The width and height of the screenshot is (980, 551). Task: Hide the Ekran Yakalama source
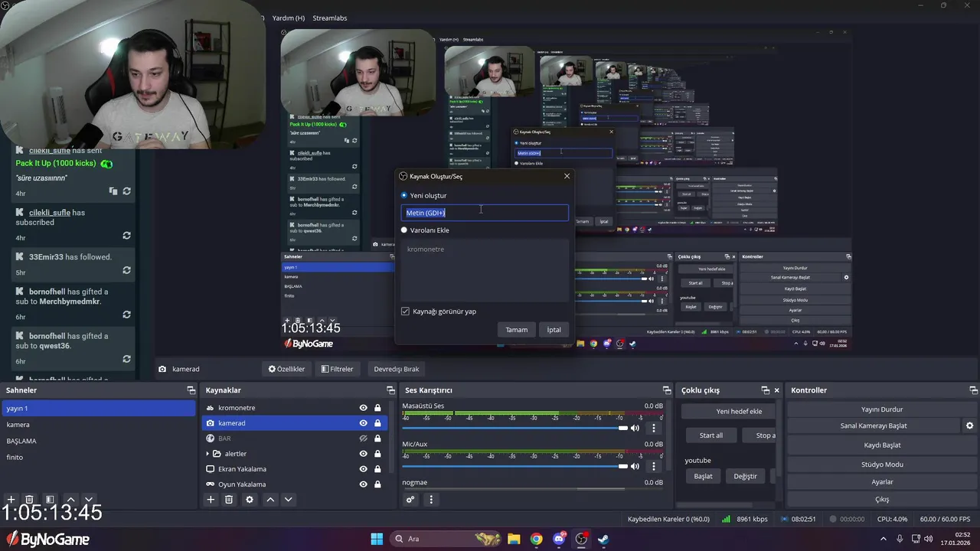pos(363,469)
